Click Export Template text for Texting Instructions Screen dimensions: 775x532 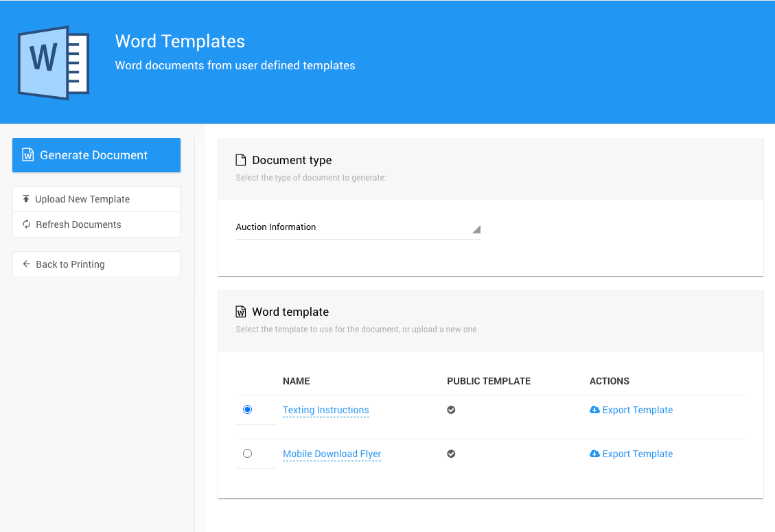[637, 410]
